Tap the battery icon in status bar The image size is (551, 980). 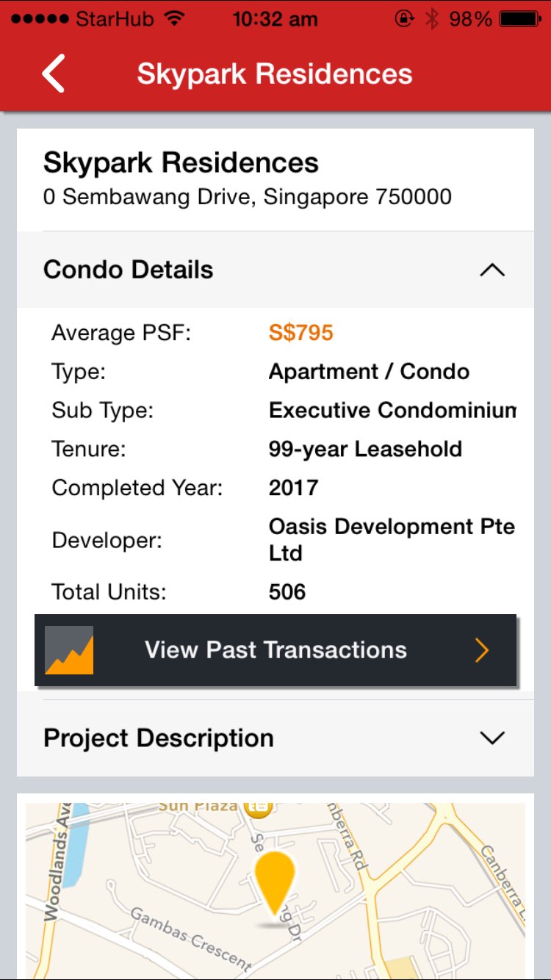524,19
